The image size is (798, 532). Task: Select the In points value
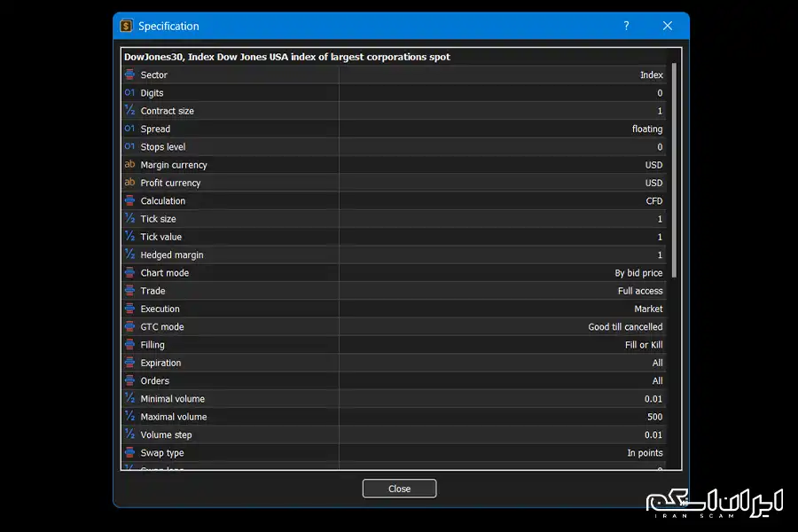point(645,453)
